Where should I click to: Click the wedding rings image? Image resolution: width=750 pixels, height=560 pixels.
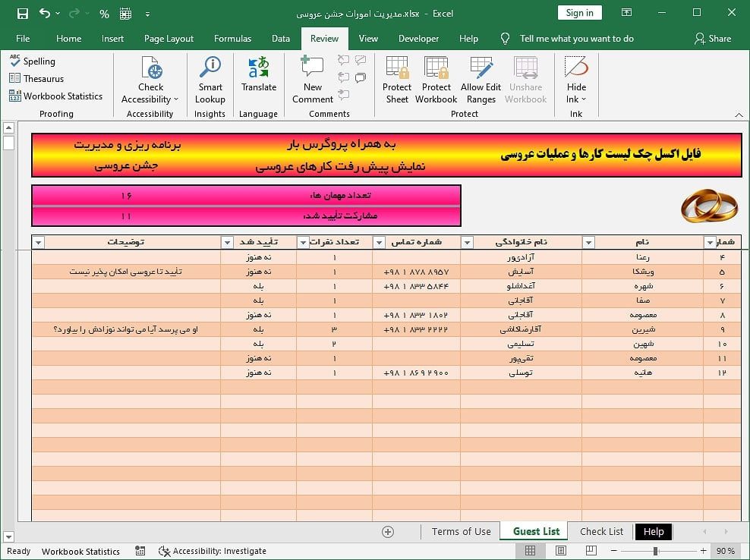point(709,206)
